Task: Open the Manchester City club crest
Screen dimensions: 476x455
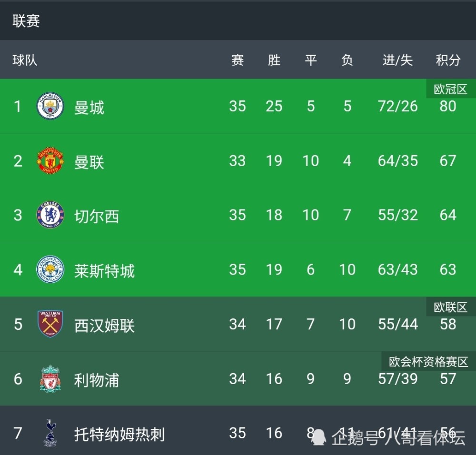Action: click(50, 106)
